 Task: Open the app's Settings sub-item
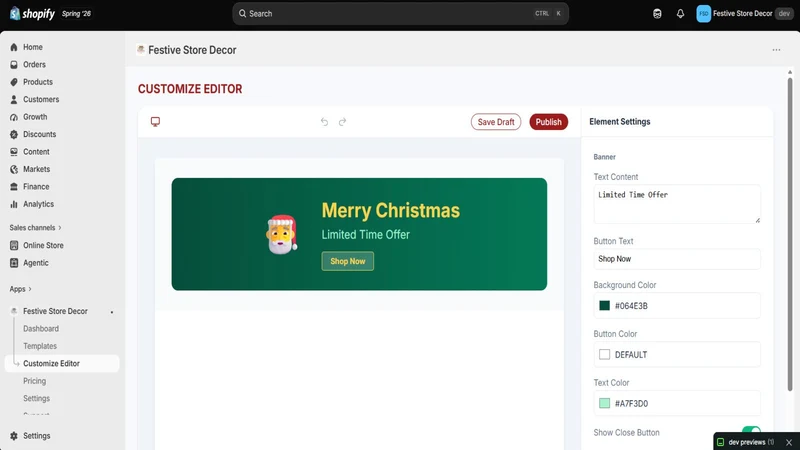(36, 398)
